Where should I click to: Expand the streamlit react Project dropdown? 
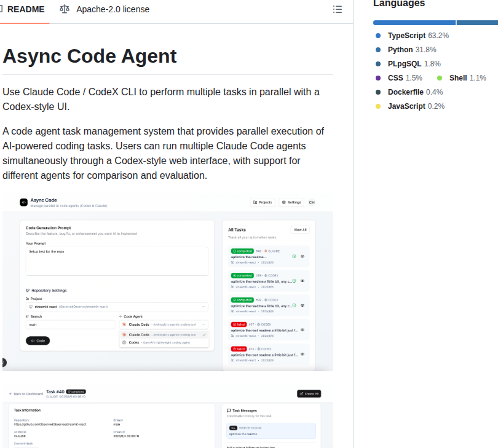[117, 307]
